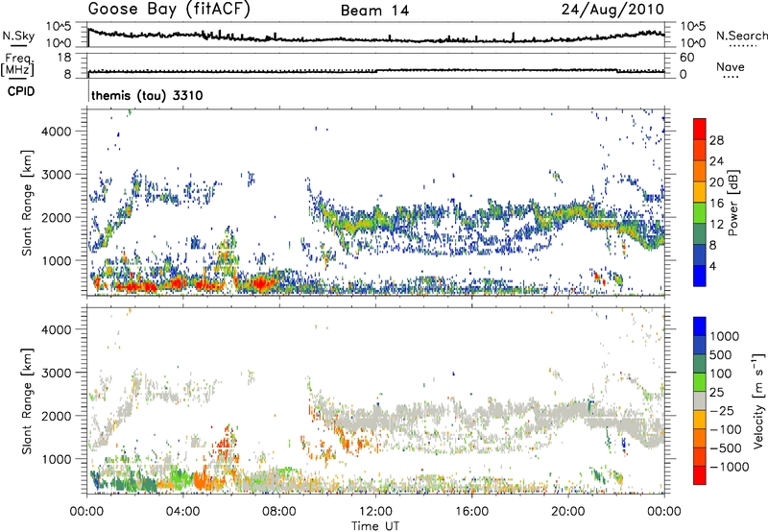
Task: Click the "12:00" time tick label
Action: tap(375, 512)
